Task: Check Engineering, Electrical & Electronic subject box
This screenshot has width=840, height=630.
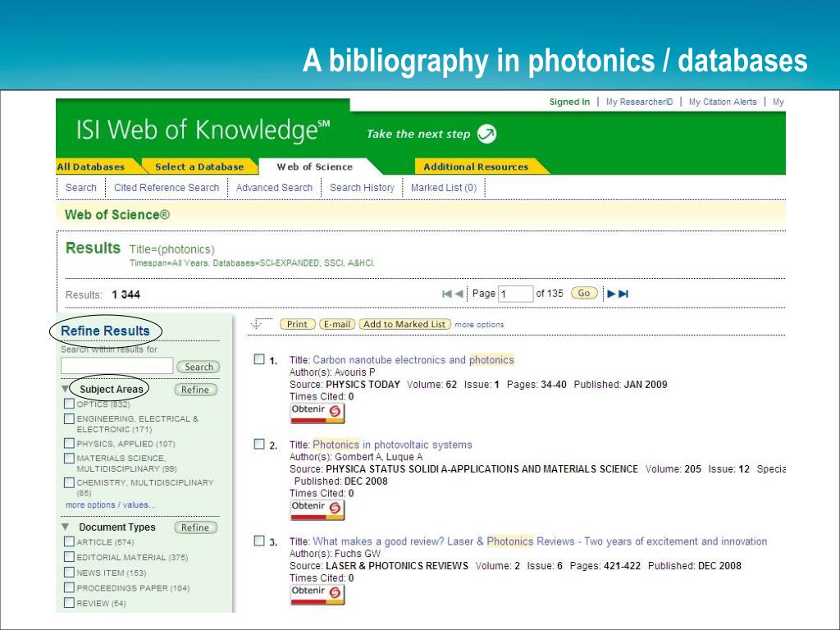Action: [x=69, y=418]
